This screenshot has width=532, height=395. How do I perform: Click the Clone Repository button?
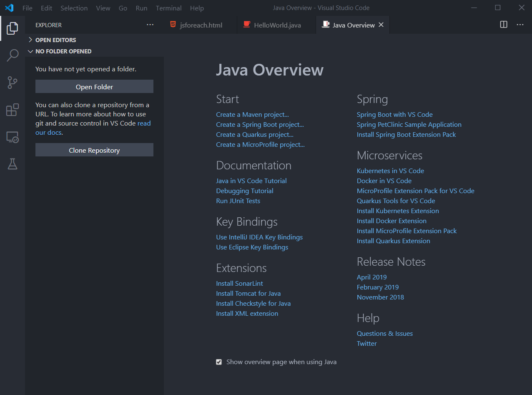click(x=94, y=150)
